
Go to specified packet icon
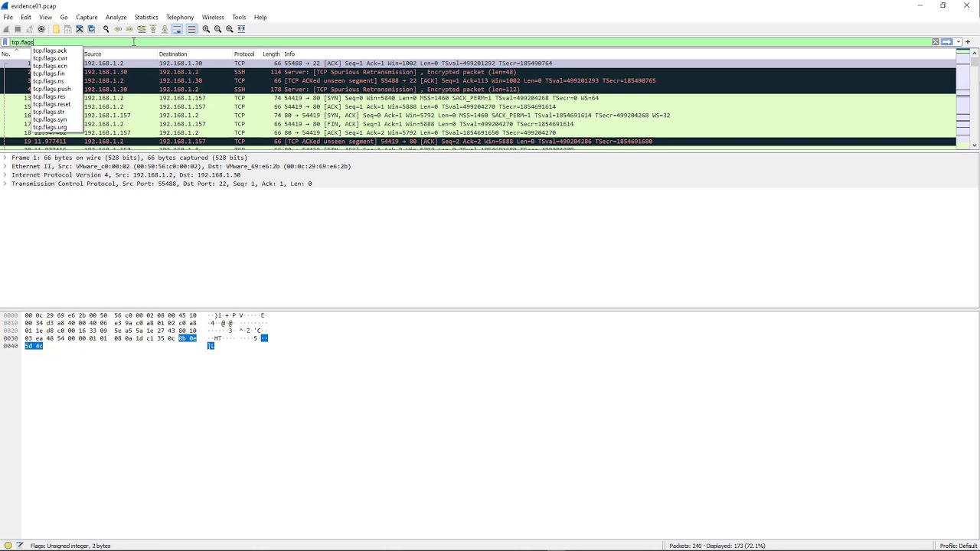point(142,29)
